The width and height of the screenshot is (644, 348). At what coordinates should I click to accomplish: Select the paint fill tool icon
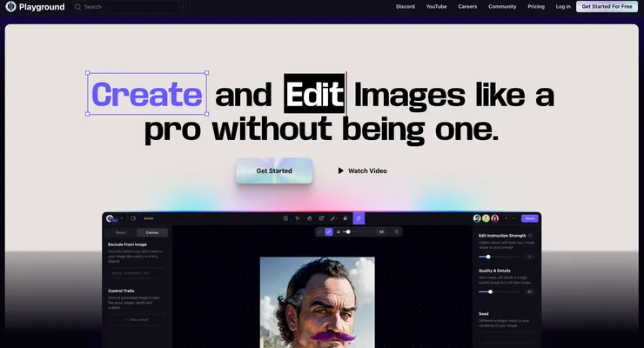(345, 218)
